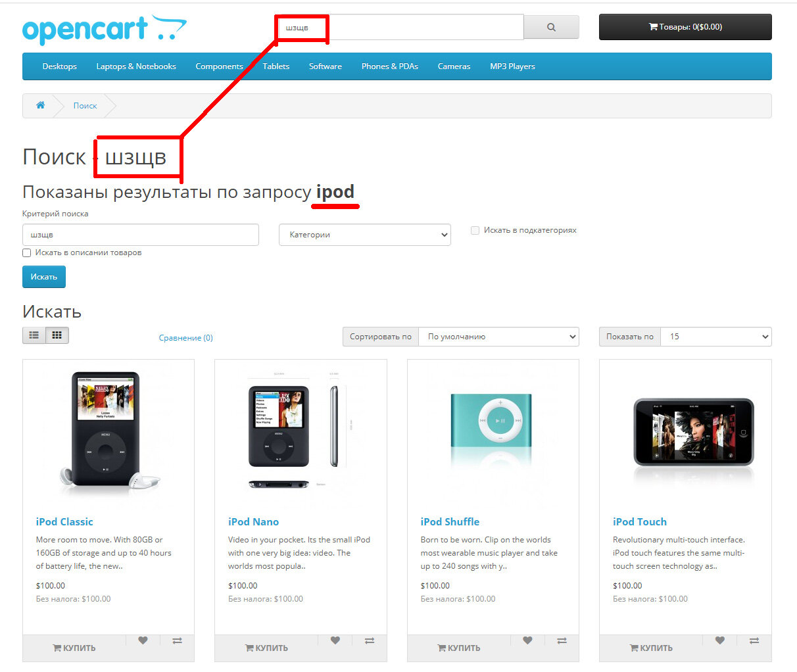Click the home icon in breadcrumb
Image resolution: width=797 pixels, height=672 pixels.
(40, 105)
